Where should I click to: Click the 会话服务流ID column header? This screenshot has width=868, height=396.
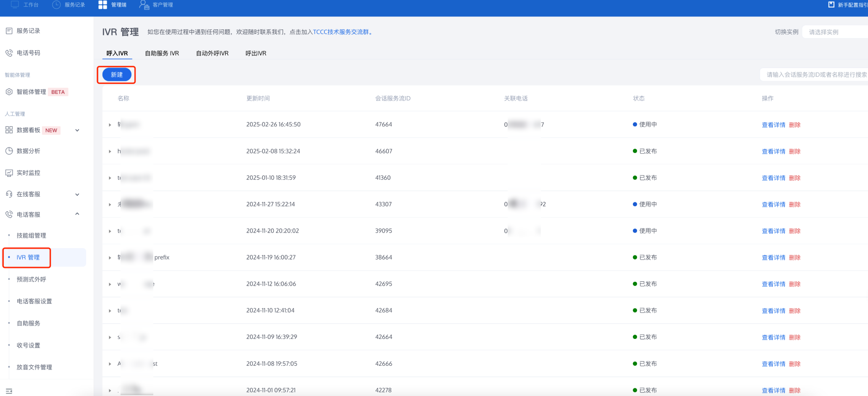(x=393, y=98)
